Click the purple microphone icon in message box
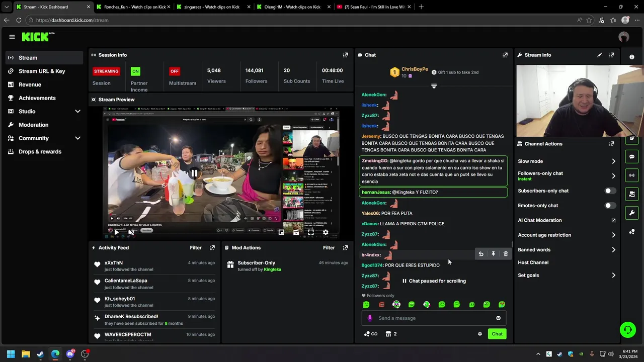 (x=370, y=318)
